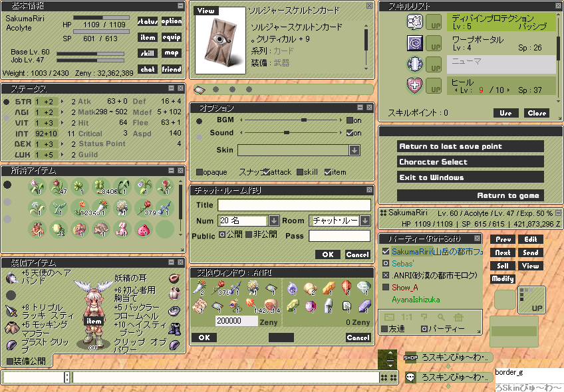The image size is (564, 392).
Task: Choose Character Select from the menu
Action: (470, 162)
